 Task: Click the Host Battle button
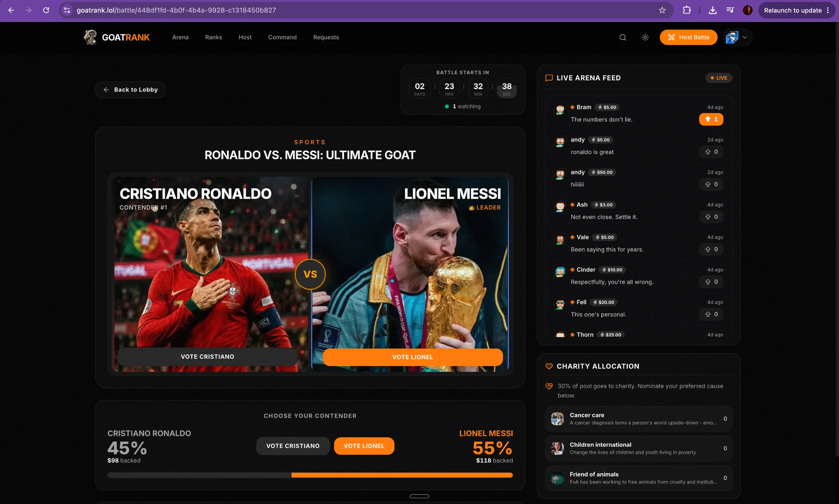(x=688, y=37)
